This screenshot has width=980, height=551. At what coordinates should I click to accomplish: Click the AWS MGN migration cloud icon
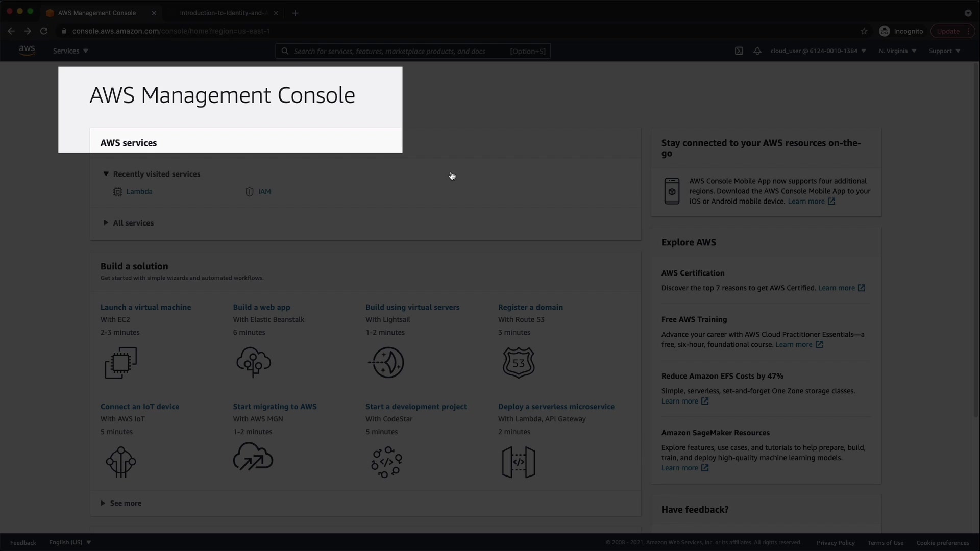click(253, 457)
